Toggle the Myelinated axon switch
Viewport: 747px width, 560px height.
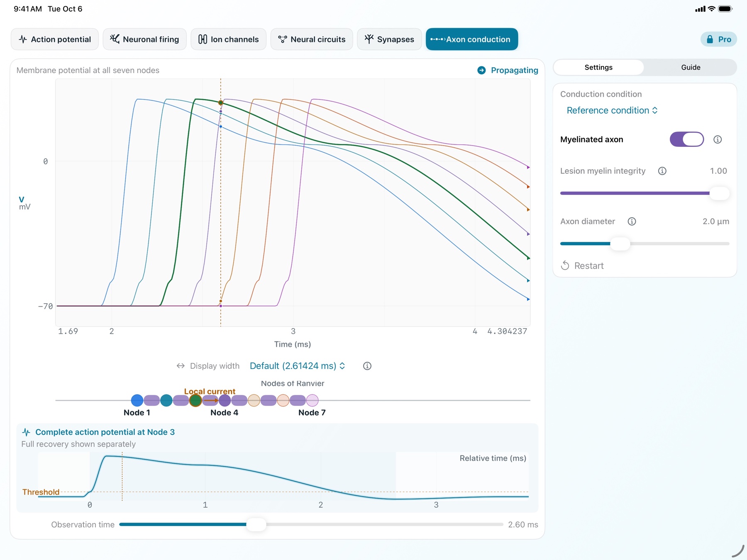click(x=687, y=139)
